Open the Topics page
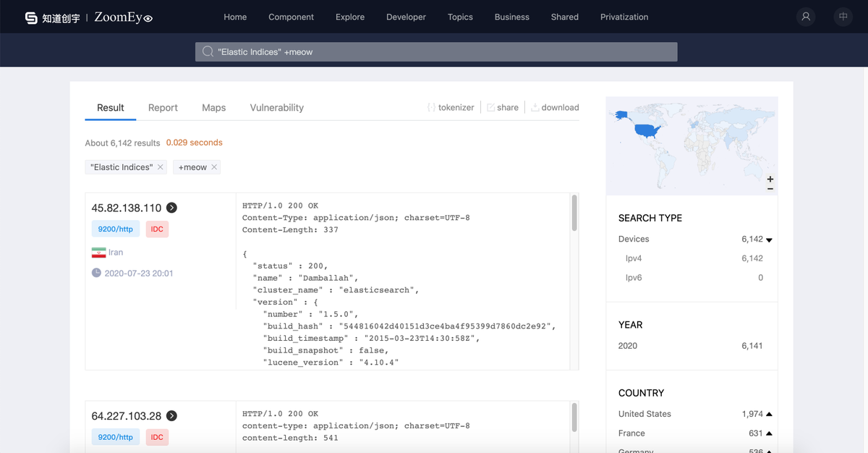Image resolution: width=868 pixels, height=453 pixels. [x=460, y=17]
